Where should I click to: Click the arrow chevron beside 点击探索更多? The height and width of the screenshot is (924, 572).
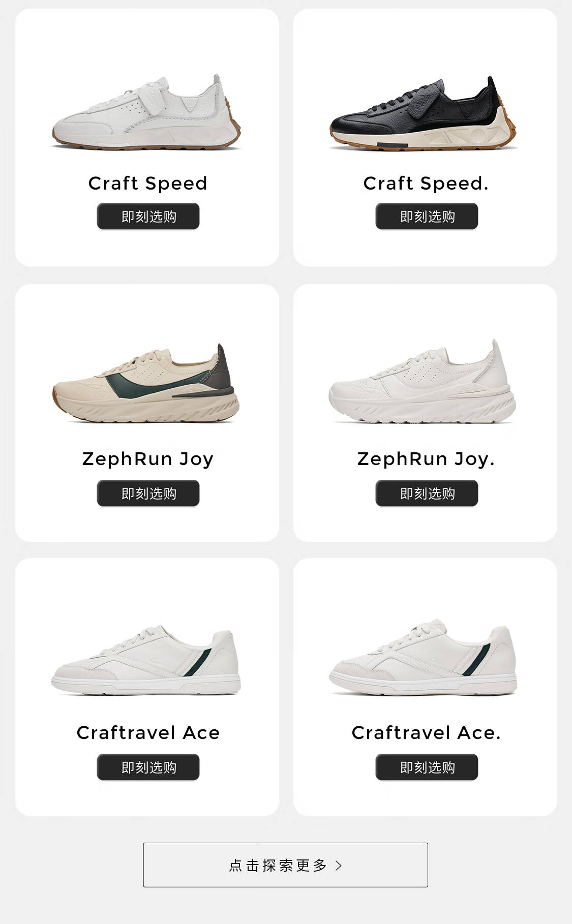[x=339, y=865]
